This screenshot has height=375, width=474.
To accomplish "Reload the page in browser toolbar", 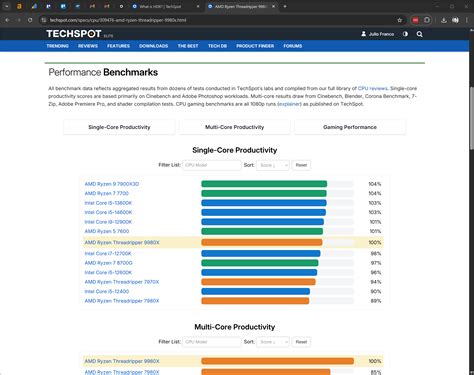I will (30, 20).
